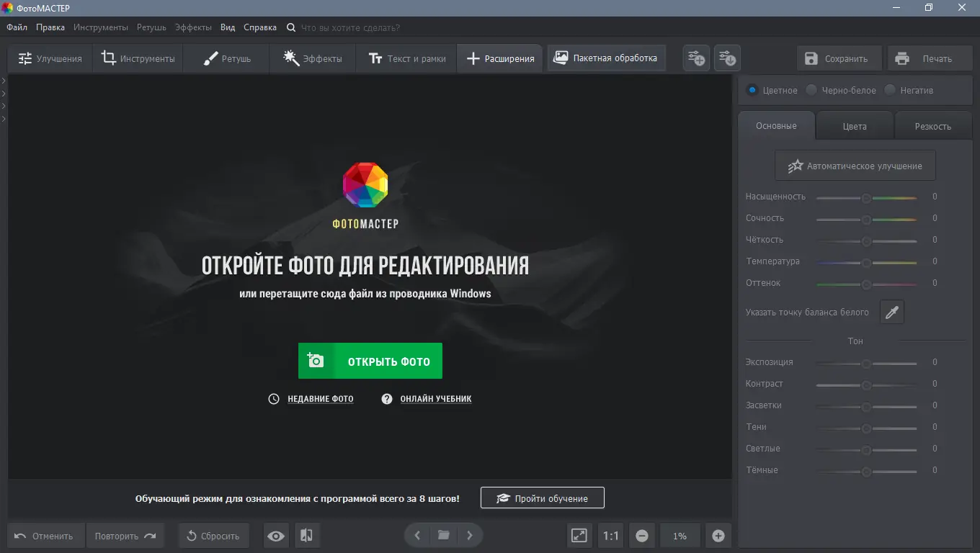Set zoom to 1:1 scale
This screenshot has width=980, height=553.
[x=611, y=536]
